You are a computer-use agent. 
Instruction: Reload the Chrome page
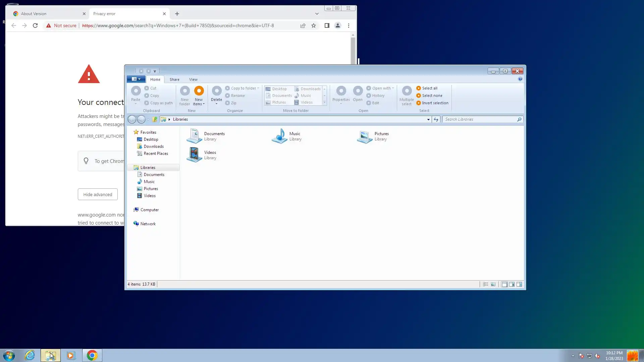(35, 25)
